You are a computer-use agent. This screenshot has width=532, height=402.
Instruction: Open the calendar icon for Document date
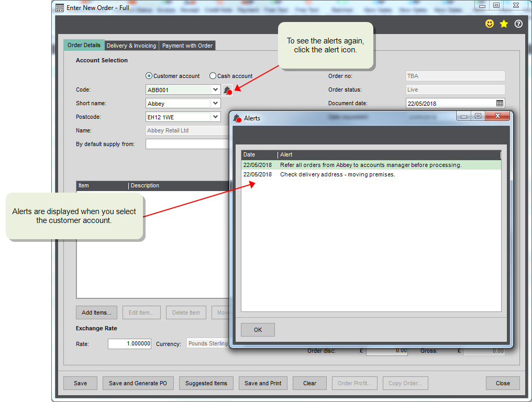point(500,103)
